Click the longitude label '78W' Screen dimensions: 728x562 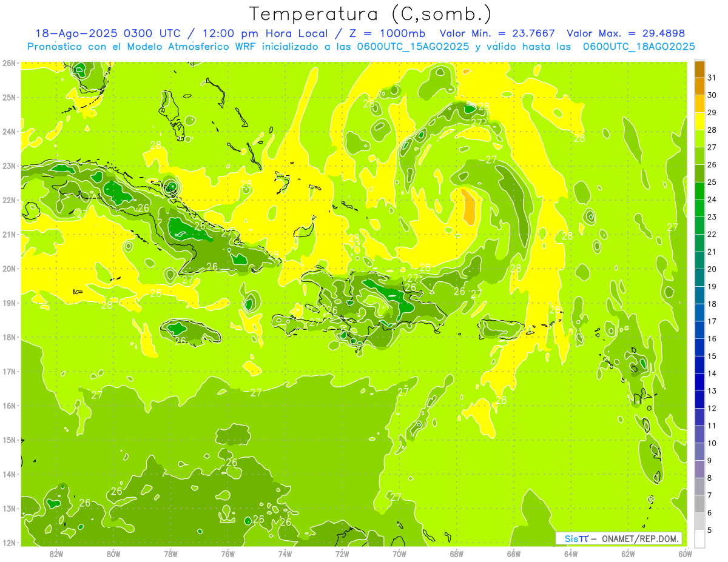click(x=170, y=554)
